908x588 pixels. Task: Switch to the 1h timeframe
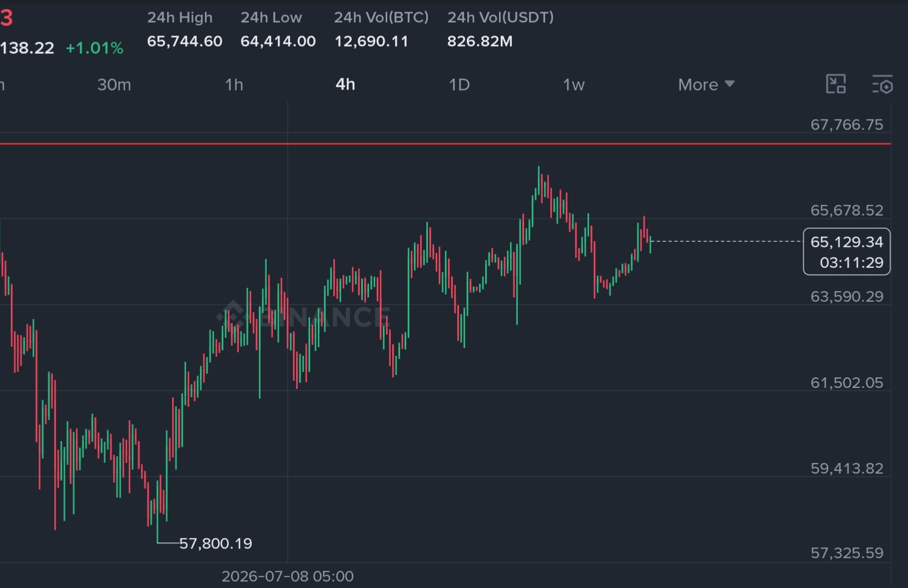(x=234, y=84)
